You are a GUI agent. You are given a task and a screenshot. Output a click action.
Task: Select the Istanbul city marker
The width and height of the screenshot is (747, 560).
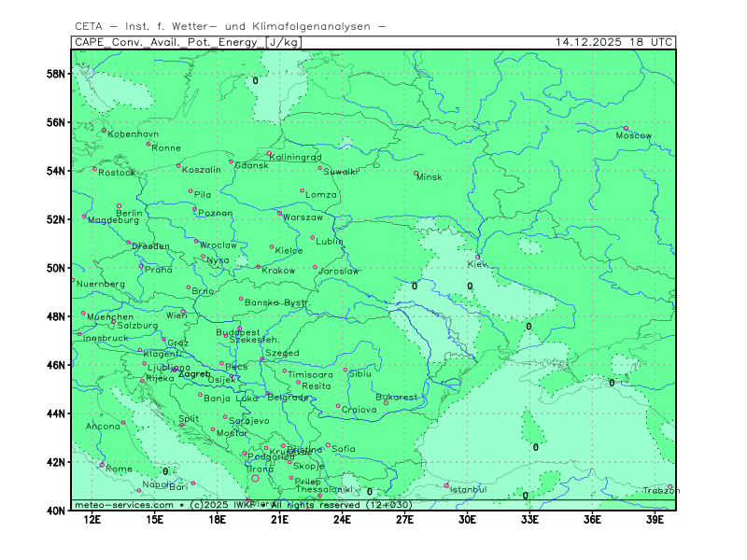pos(446,484)
